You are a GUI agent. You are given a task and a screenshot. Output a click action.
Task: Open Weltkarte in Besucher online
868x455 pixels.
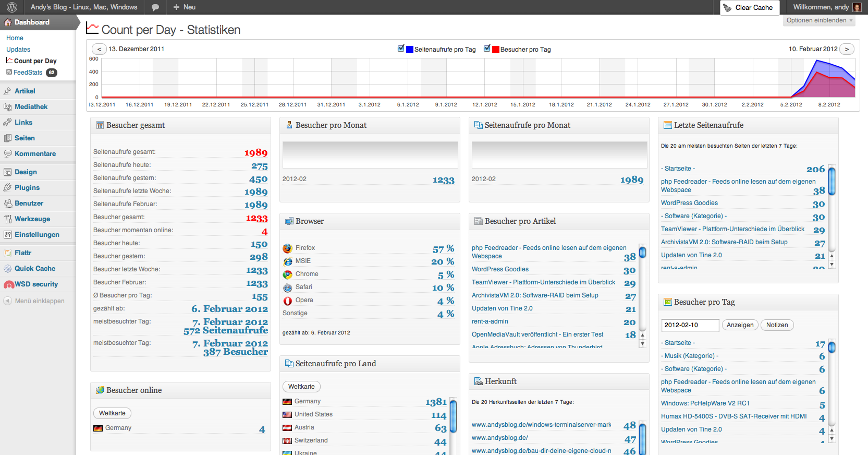(x=112, y=413)
